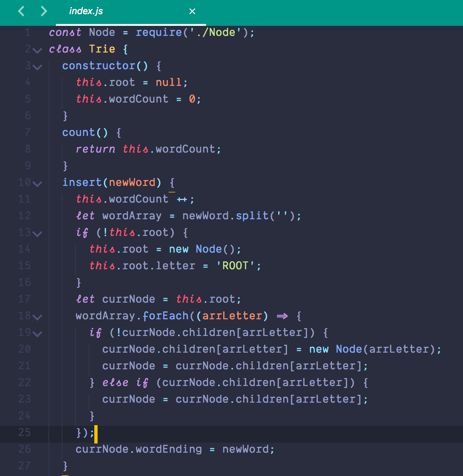The image size is (463, 476).
Task: Click wordEnding on line 26
Action: pyautogui.click(x=169, y=450)
